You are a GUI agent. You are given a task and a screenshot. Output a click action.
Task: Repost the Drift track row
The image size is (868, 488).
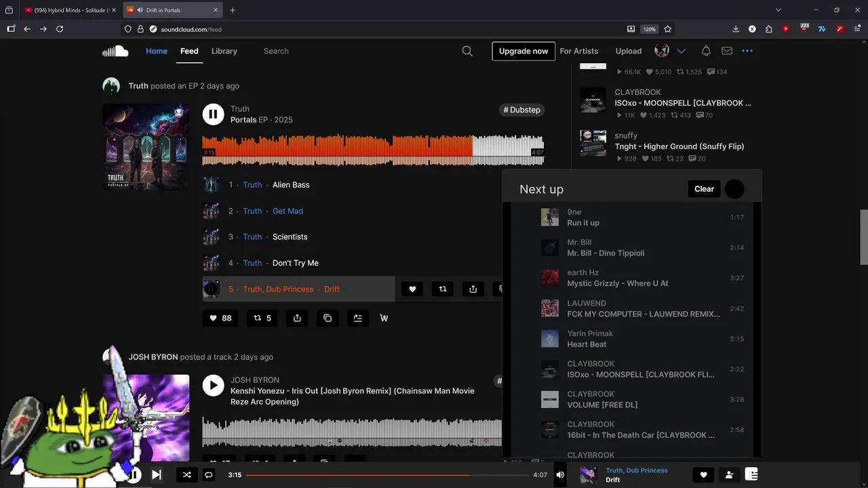[443, 289]
